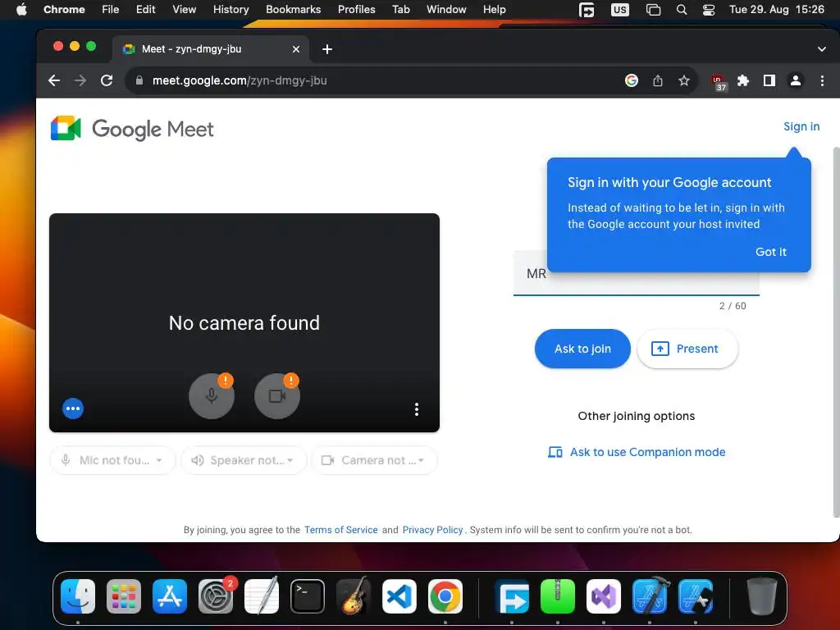The height and width of the screenshot is (630, 840).
Task: Open the Trash in the Dock
Action: click(761, 596)
